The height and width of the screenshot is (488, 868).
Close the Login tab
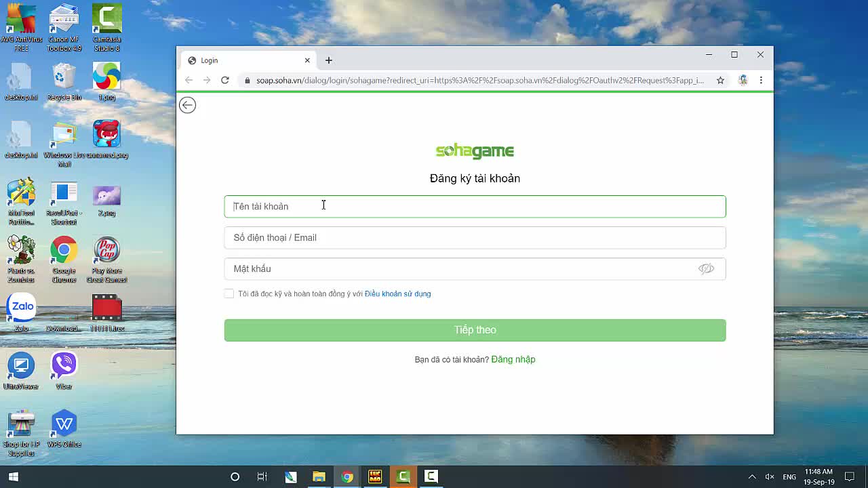pos(307,60)
